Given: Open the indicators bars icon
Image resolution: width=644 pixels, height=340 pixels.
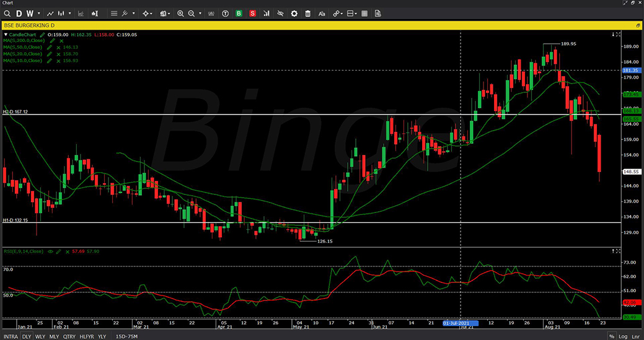Looking at the screenshot, I should pos(267,14).
